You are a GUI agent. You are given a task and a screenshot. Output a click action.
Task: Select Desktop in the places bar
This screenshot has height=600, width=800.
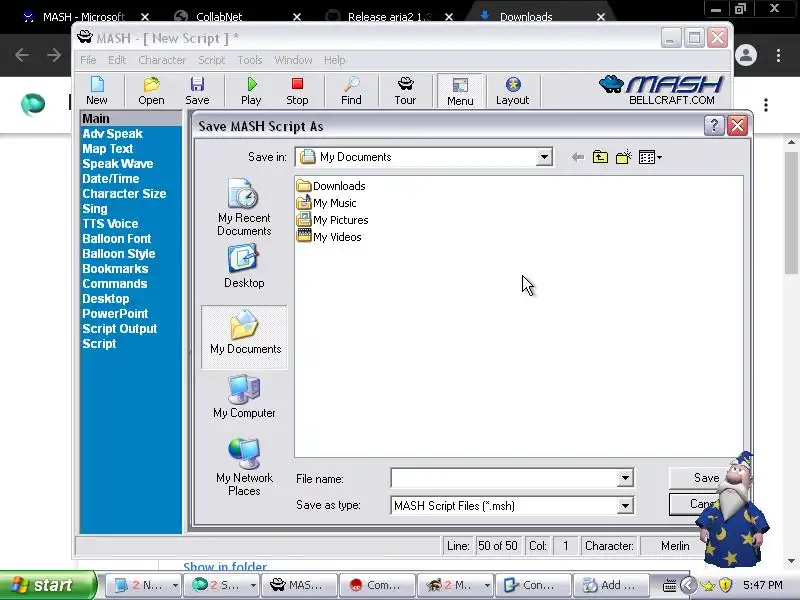[x=244, y=266]
